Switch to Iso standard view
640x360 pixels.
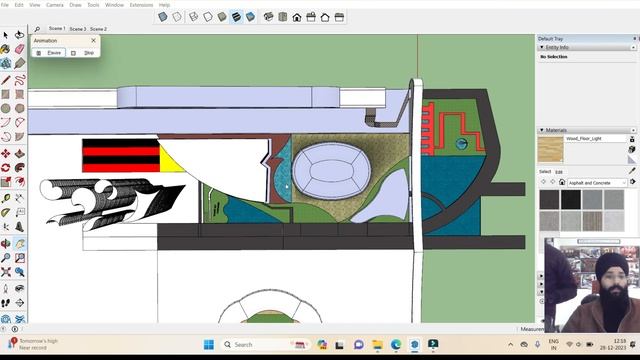click(x=268, y=17)
